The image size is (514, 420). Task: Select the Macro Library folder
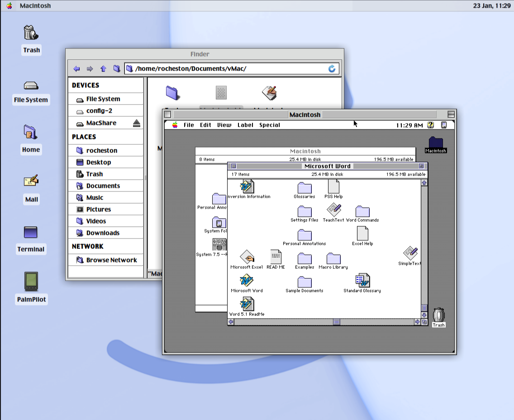pos(333,258)
